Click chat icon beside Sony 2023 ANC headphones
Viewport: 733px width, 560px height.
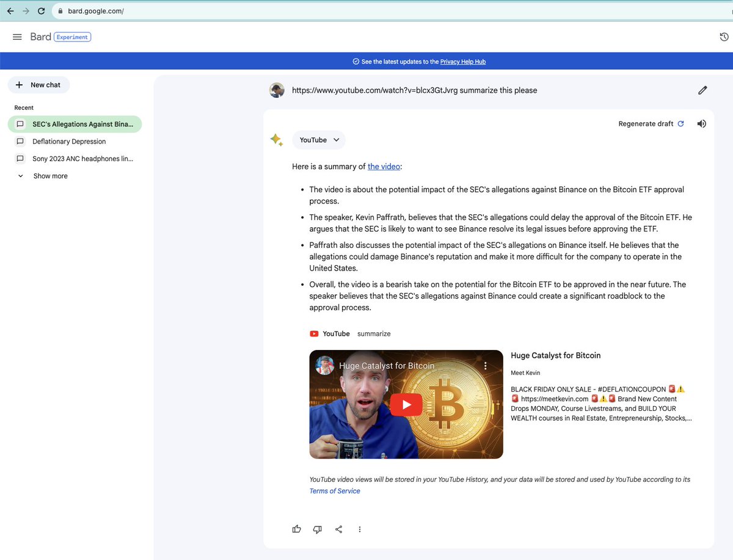20,158
